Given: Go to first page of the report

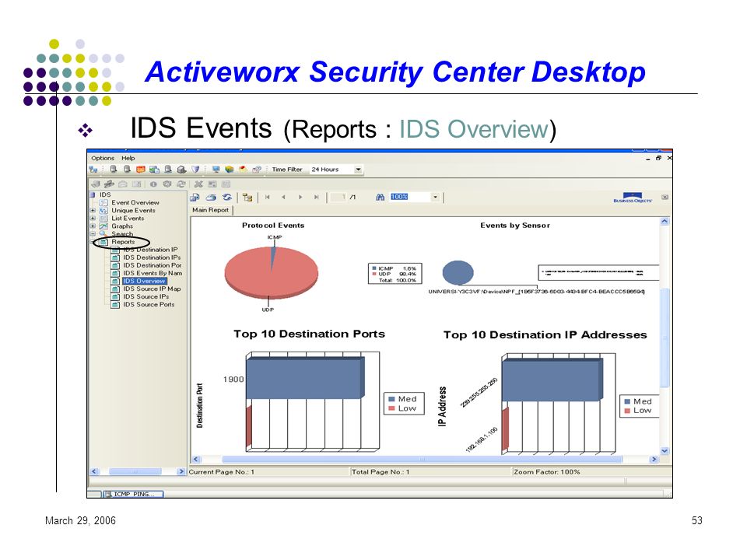Looking at the screenshot, I should (x=268, y=197).
